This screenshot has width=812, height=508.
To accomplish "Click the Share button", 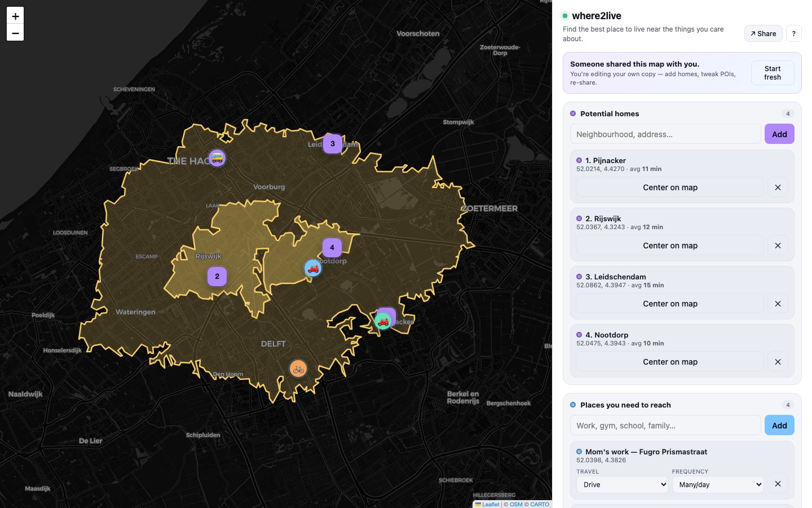I will coord(764,33).
